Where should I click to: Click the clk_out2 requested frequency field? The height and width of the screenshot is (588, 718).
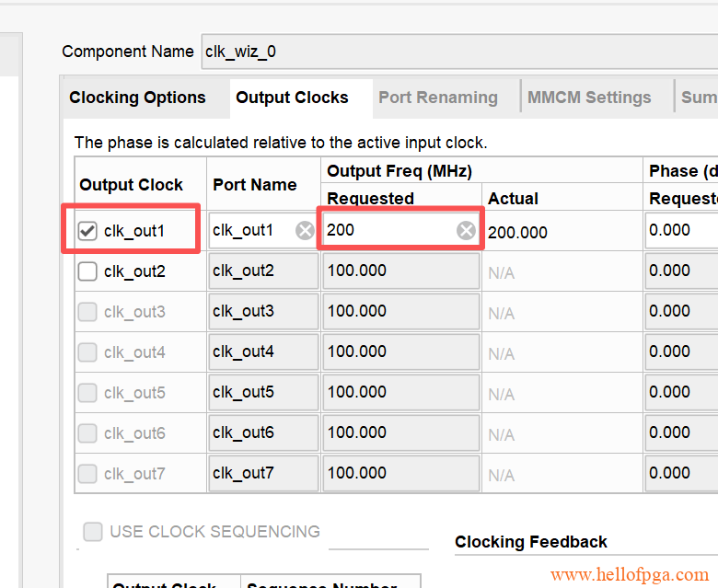coord(400,271)
